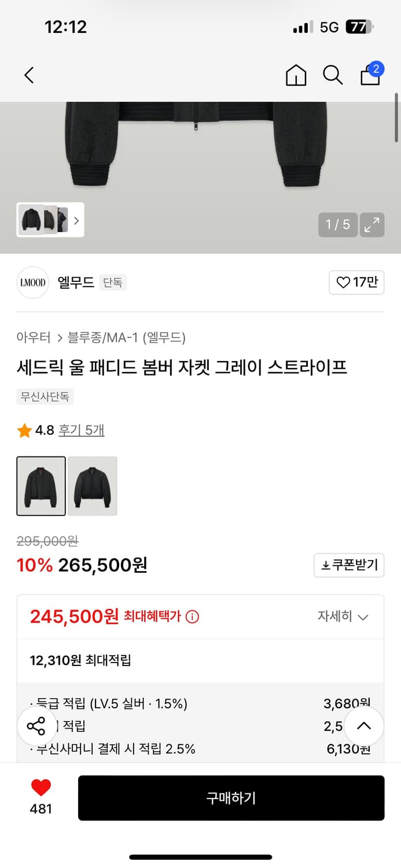This screenshot has width=401, height=868.
Task: Open the LMOOD brand logo
Action: click(x=32, y=282)
